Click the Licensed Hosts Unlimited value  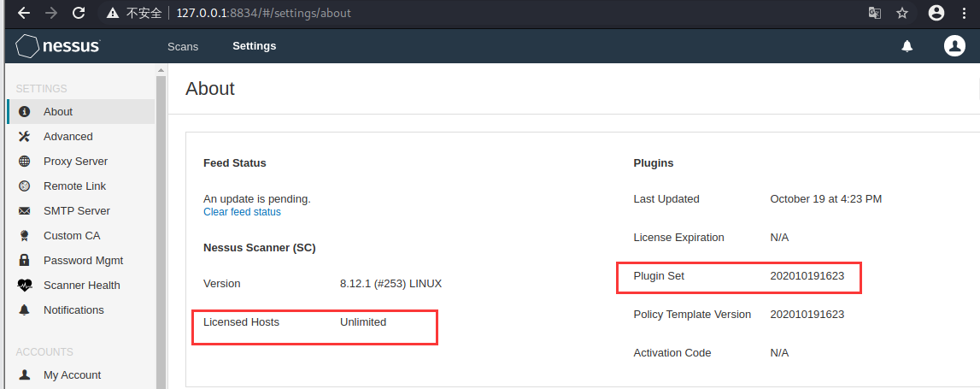click(x=363, y=322)
